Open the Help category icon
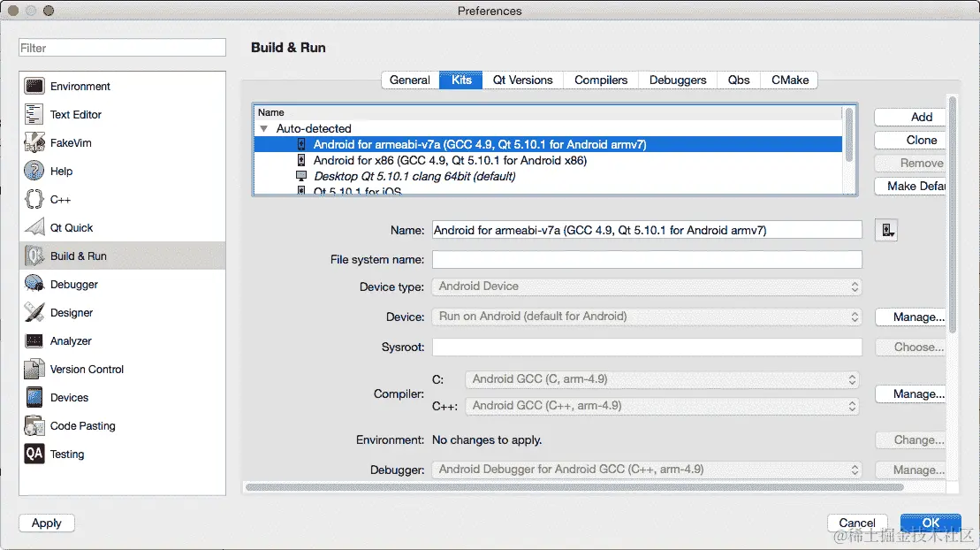 34,170
